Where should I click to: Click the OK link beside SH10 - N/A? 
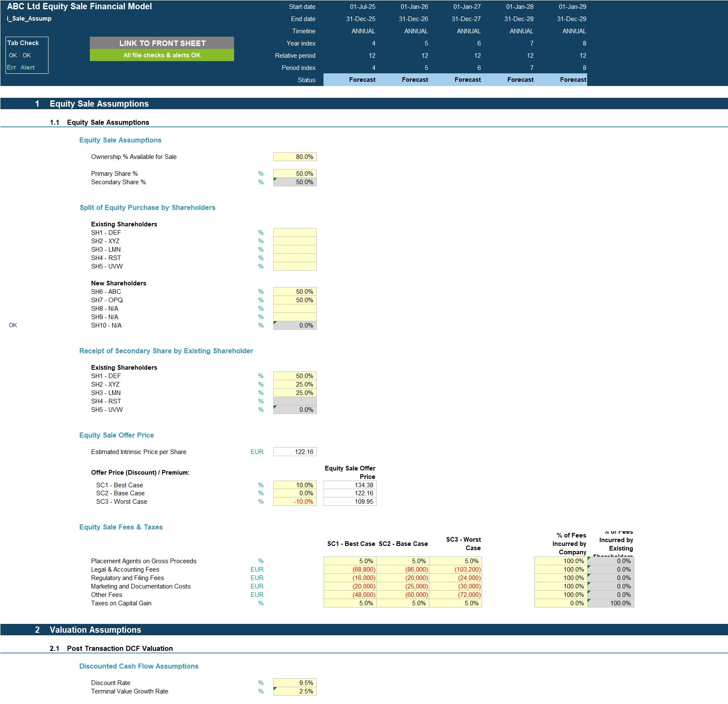click(x=13, y=325)
